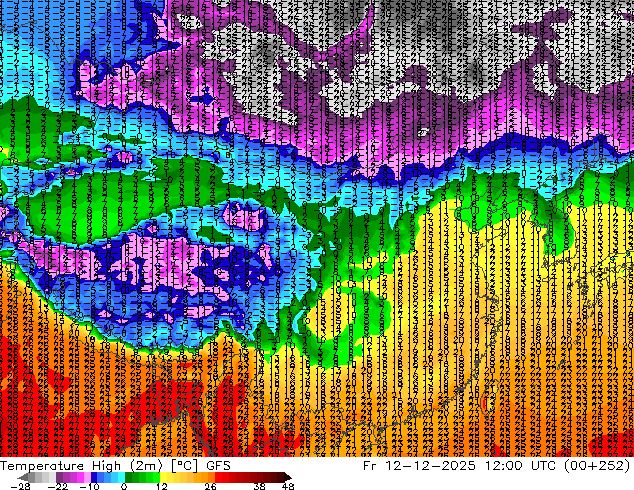Click the 26 legend label
The height and width of the screenshot is (490, 634).
click(210, 486)
